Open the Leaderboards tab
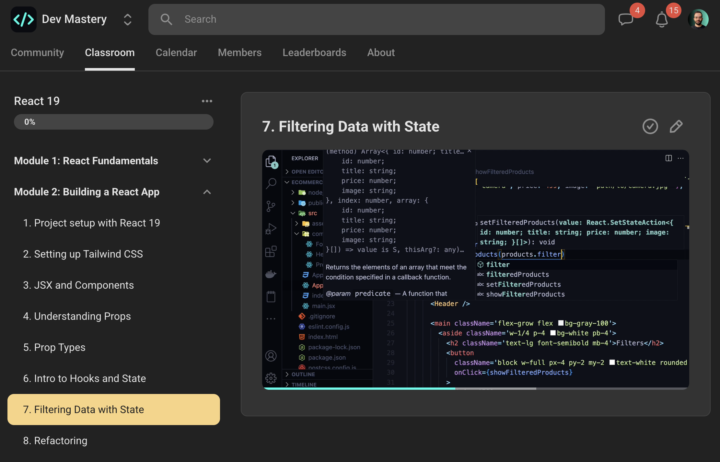 coord(314,52)
